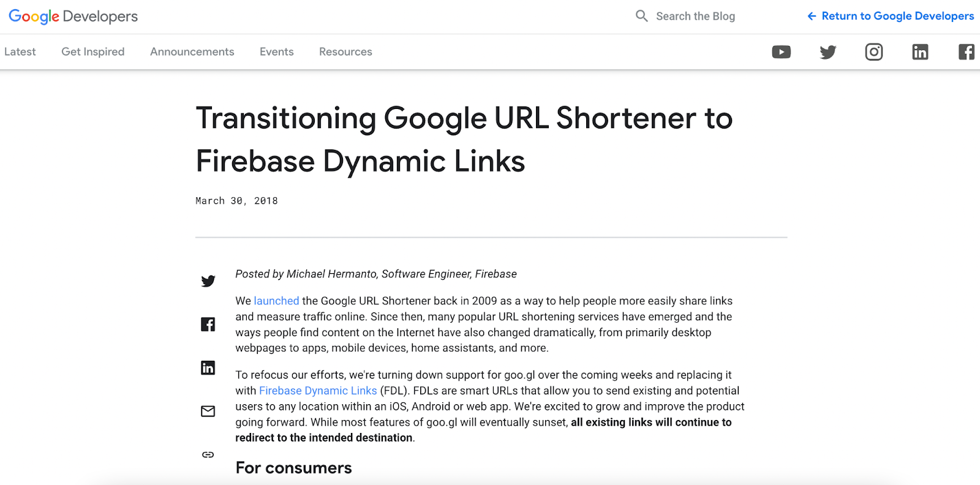
Task: Open the Events menu item
Action: click(277, 52)
